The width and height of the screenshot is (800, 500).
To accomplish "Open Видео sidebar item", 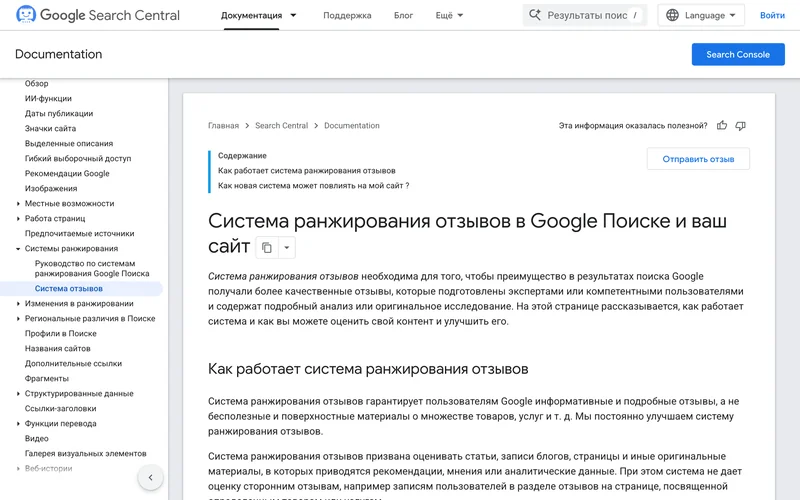I will (37, 438).
